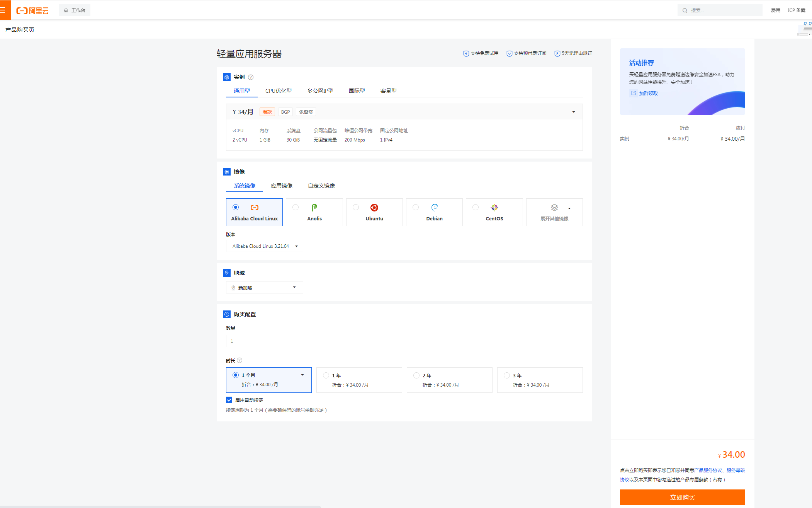Click the search magnifier icon in top bar

685,10
